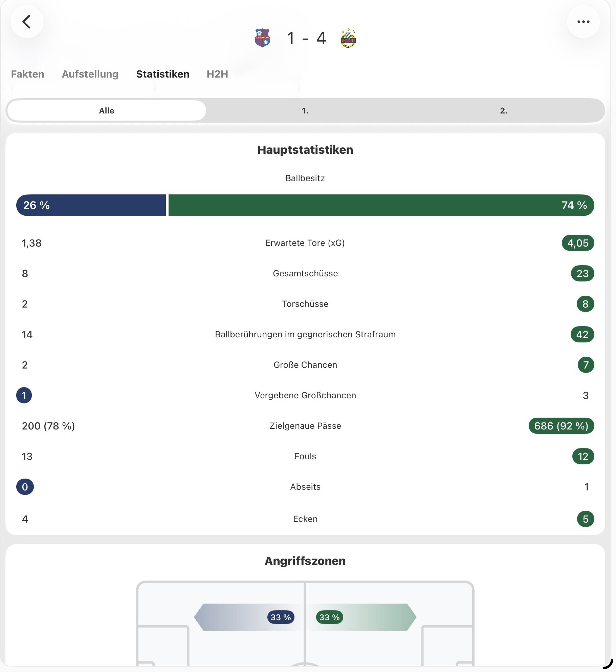Click the blue 26 % possession bar
Image resolution: width=616 pixels, height=672 pixels.
coord(91,205)
